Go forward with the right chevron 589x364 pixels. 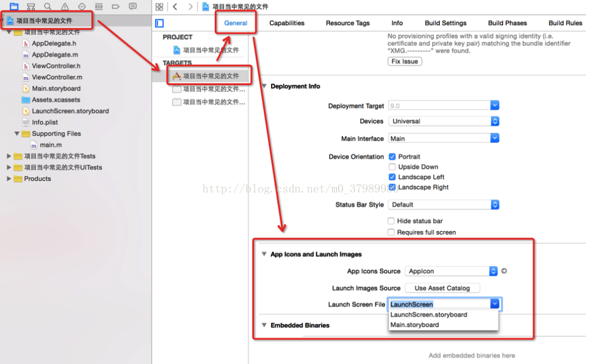click(190, 7)
